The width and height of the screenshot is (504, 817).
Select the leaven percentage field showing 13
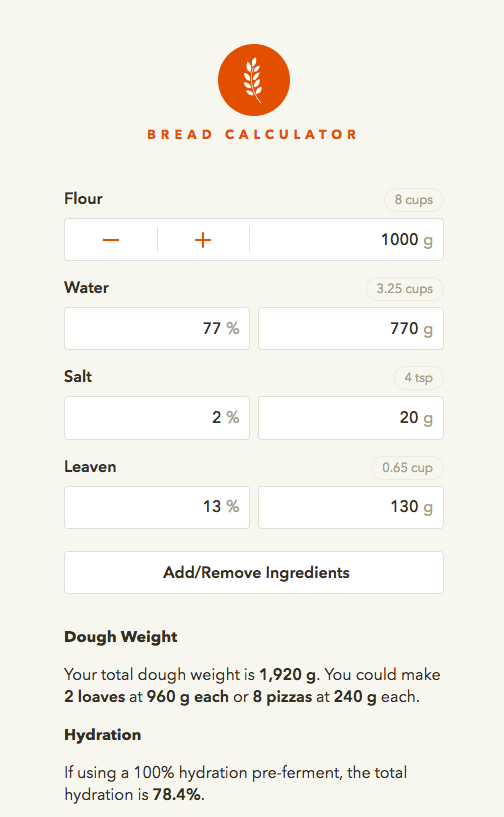click(x=157, y=507)
